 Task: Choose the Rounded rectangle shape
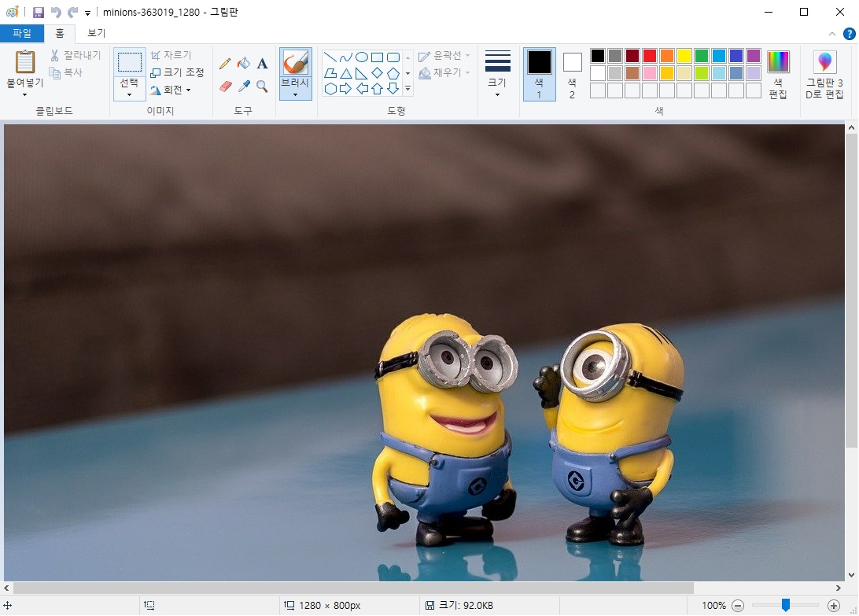coord(393,57)
